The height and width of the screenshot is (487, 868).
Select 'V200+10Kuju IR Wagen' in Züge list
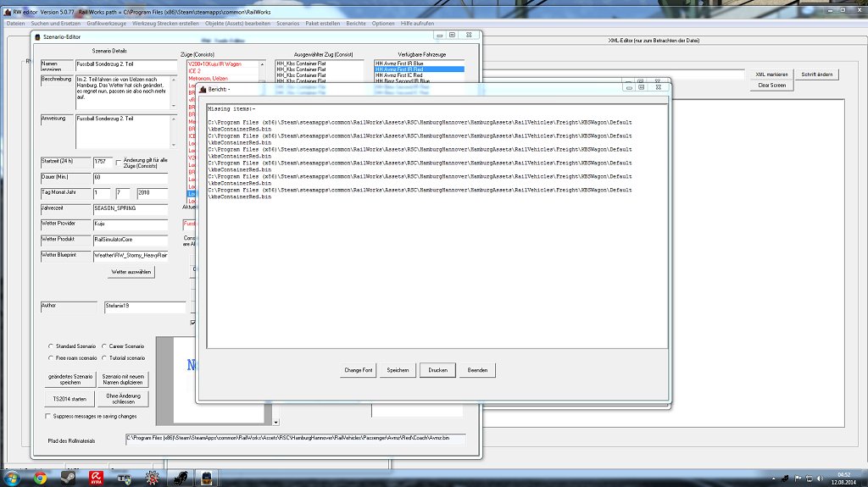214,64
